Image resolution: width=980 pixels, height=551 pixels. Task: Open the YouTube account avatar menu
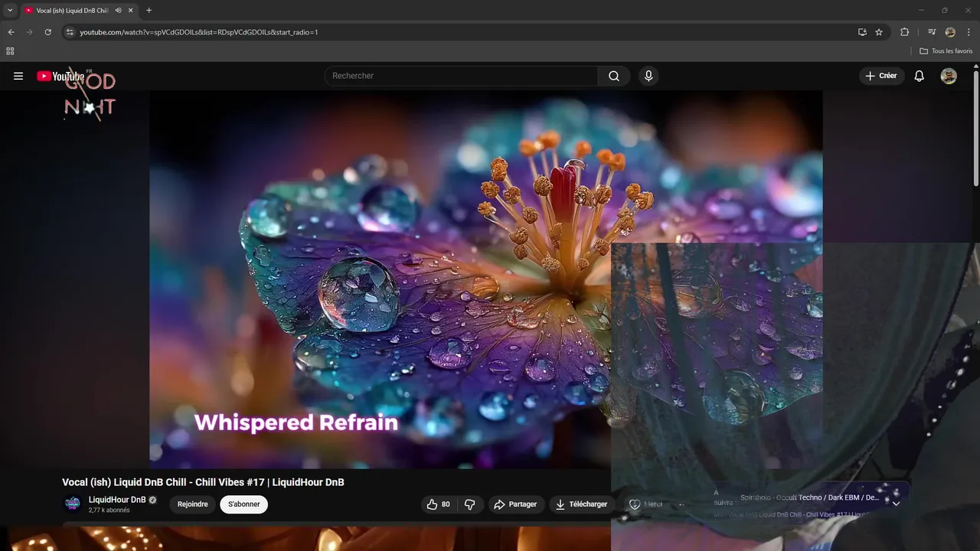[949, 76]
